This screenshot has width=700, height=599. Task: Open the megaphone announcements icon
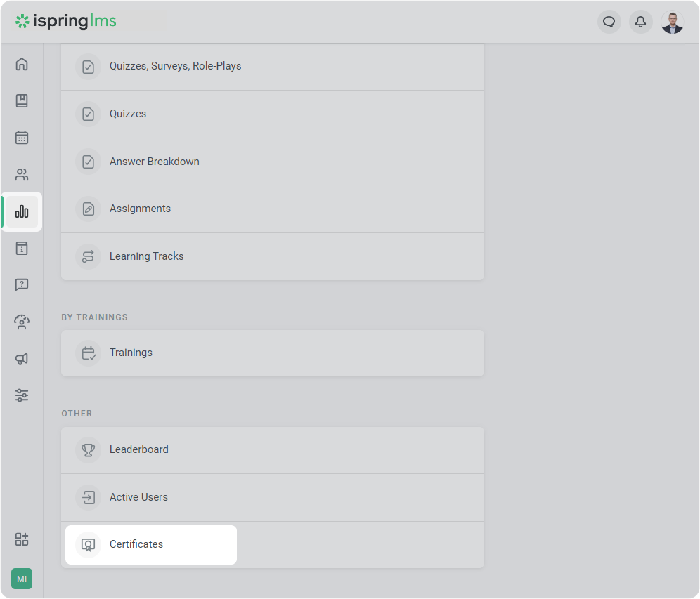[22, 358]
